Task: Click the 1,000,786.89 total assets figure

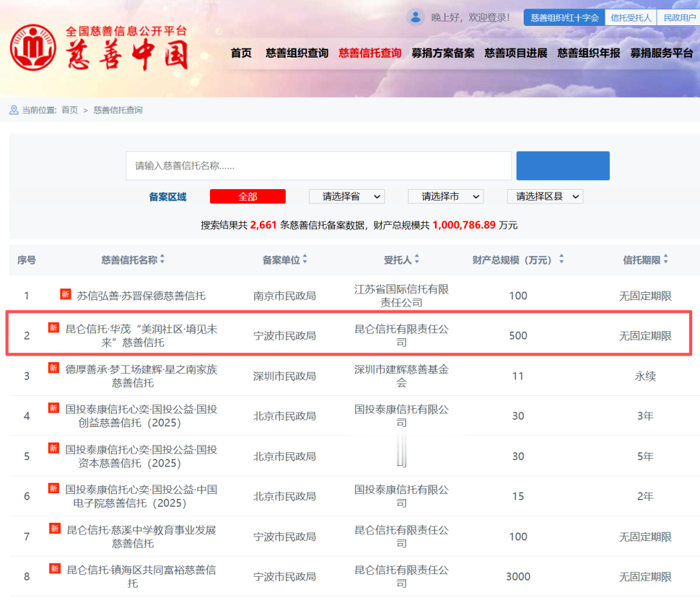Action: tap(464, 225)
